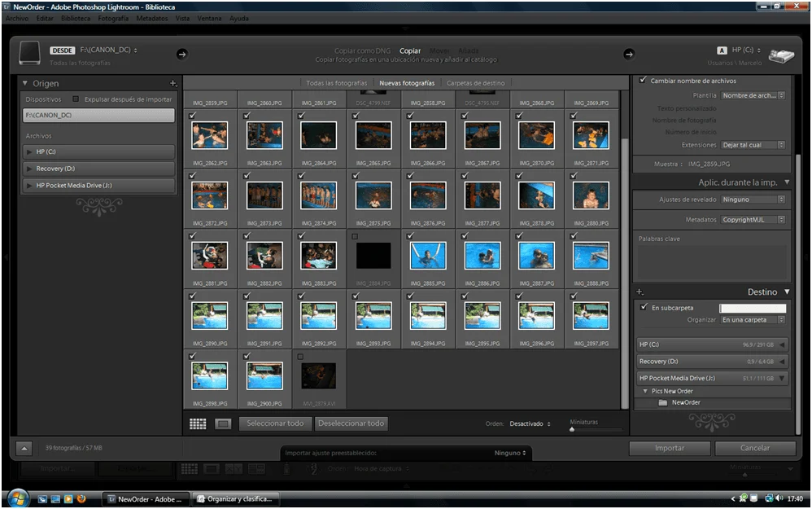Open the Organizar dropdown (En una carpeta)
Viewport: 812px width, 509px height.
[x=753, y=320]
